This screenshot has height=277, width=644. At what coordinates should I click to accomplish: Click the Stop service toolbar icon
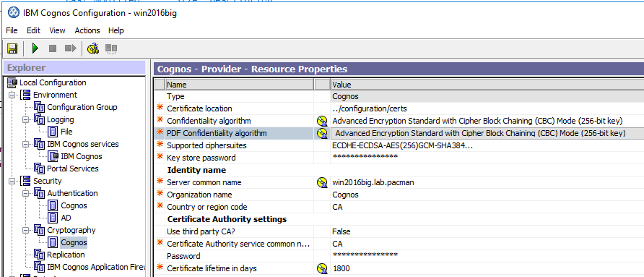point(53,48)
